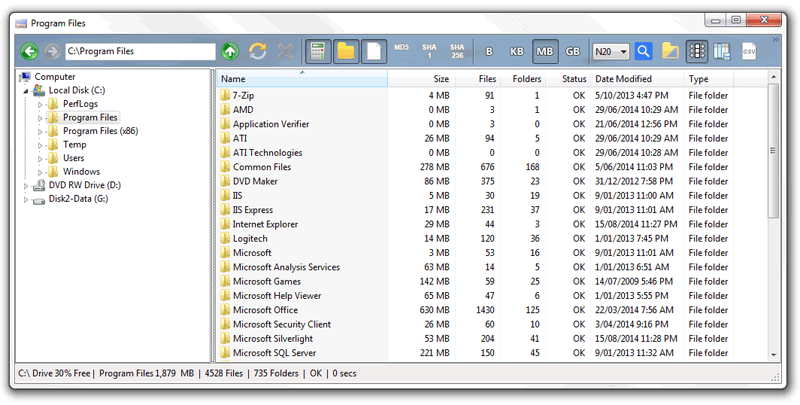Sort by the Status column header
Screen dimensions: 800x405
pyautogui.click(x=568, y=79)
